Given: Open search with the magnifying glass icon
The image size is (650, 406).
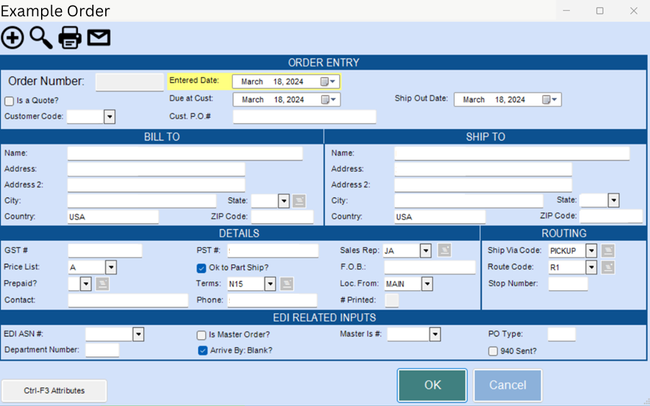Looking at the screenshot, I should click(x=40, y=38).
